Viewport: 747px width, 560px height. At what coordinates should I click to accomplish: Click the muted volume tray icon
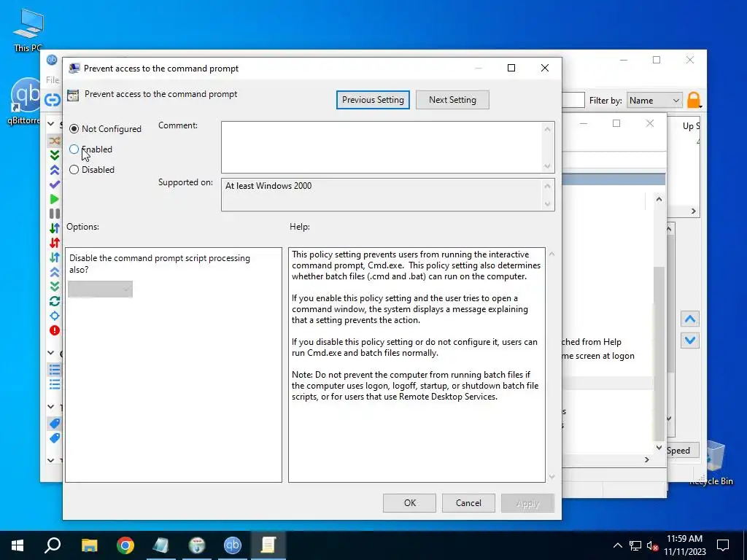coord(652,545)
